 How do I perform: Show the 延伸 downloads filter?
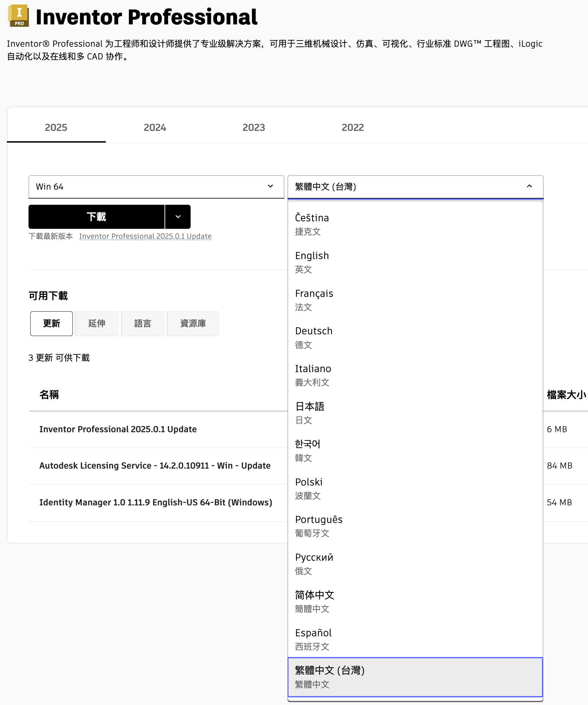point(97,323)
